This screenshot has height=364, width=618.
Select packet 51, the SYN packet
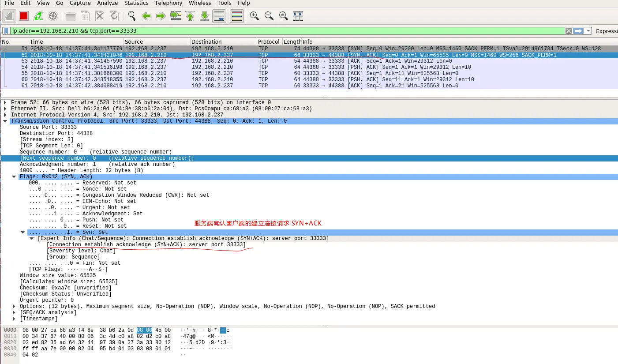(x=309, y=49)
